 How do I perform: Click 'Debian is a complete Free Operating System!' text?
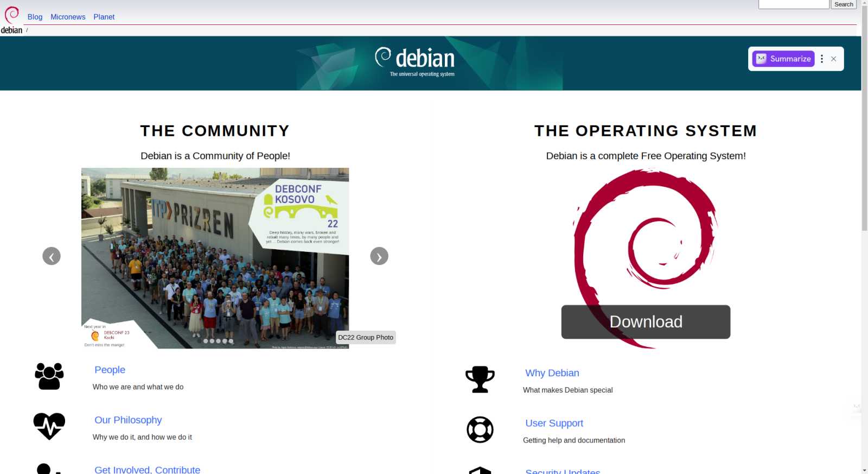pyautogui.click(x=646, y=156)
